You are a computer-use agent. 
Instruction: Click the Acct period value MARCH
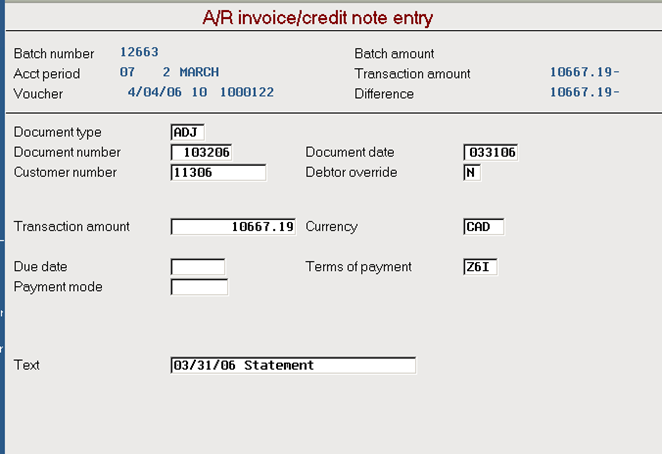click(199, 72)
